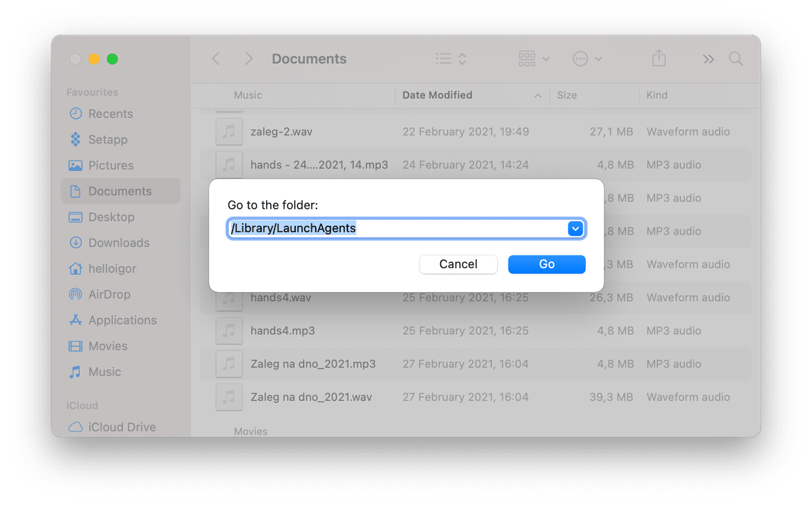Open Applications in the sidebar
Image resolution: width=812 pixels, height=505 pixels.
coord(121,320)
